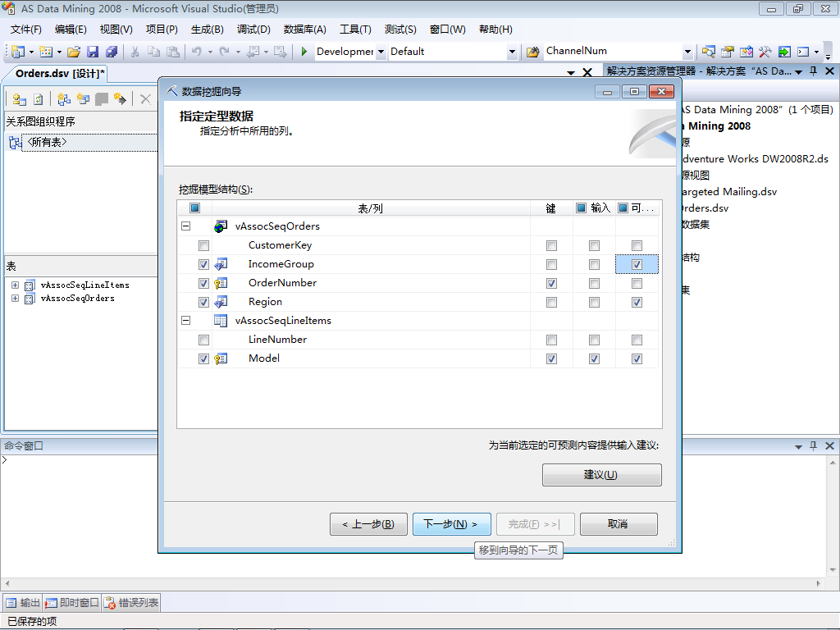
Task: Toggle Region Predictable checkbox
Action: (x=637, y=302)
